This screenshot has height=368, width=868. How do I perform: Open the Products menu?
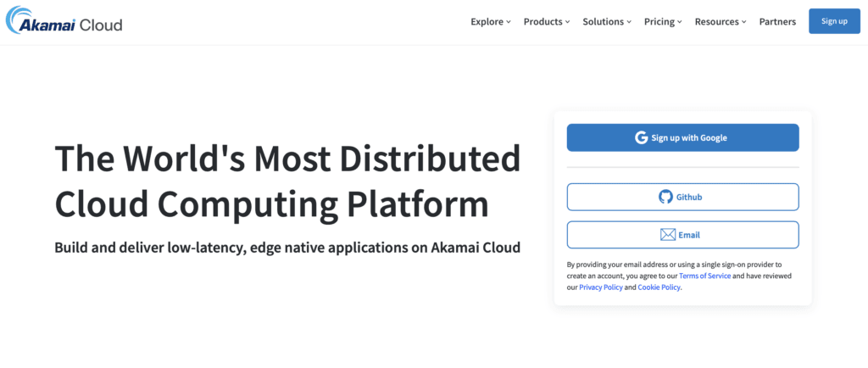[547, 21]
